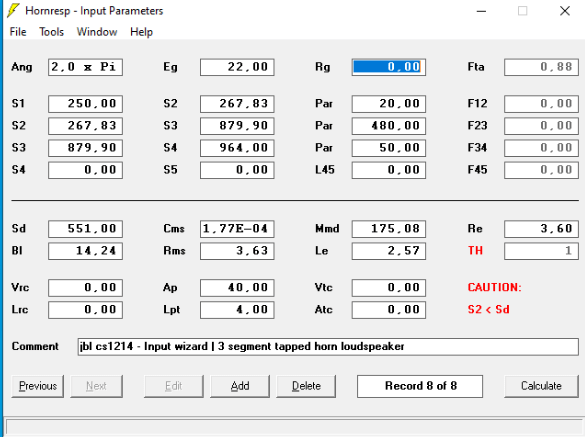Screen dimensions: 585x437
Task: Click the F34 field
Action: point(541,148)
